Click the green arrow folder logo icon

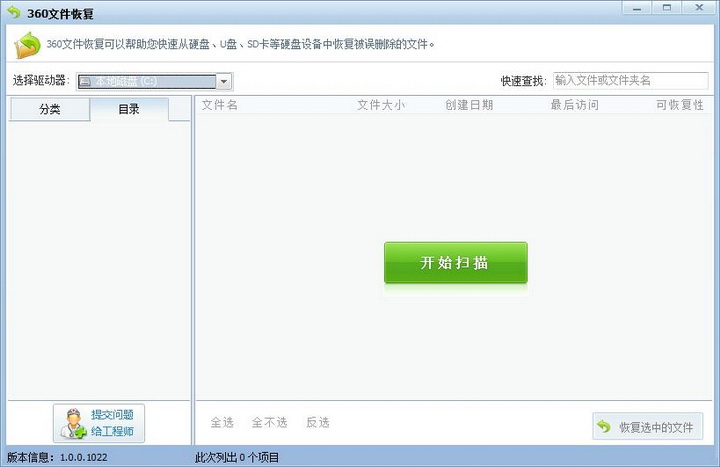(28, 45)
